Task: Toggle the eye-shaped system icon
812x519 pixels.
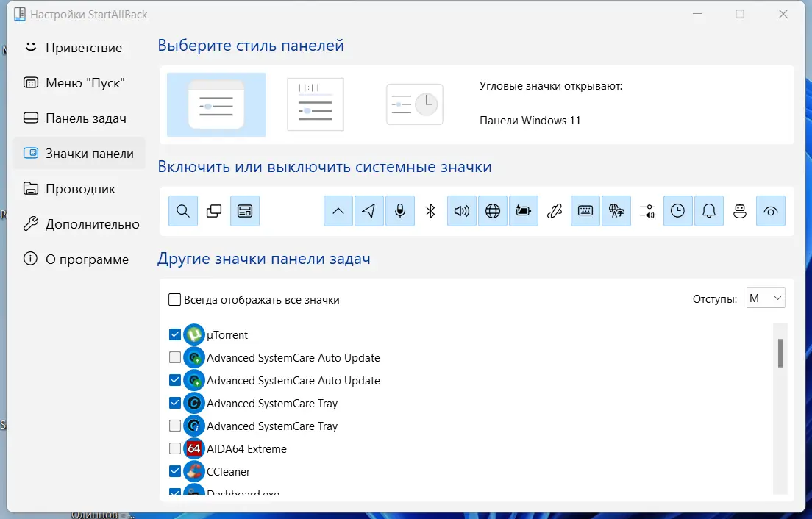Action: (771, 211)
